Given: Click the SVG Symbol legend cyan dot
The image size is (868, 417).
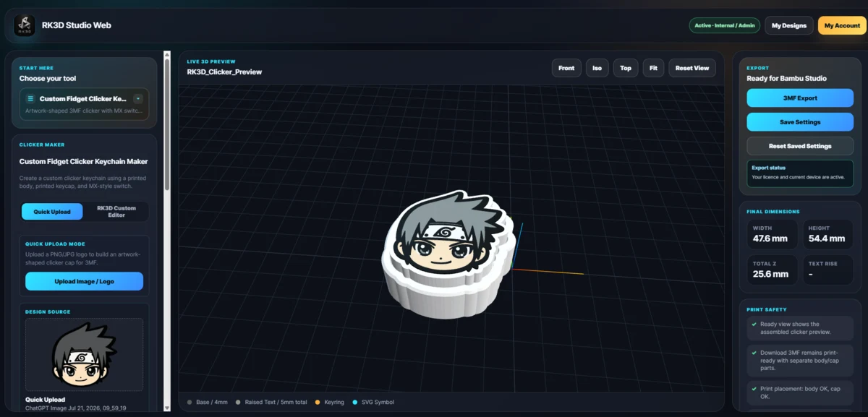Looking at the screenshot, I should point(355,402).
